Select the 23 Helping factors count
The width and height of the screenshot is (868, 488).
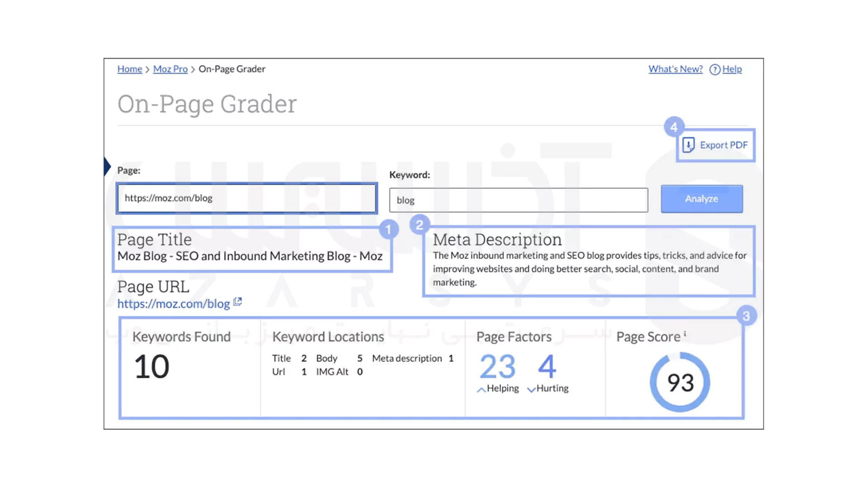pyautogui.click(x=497, y=366)
